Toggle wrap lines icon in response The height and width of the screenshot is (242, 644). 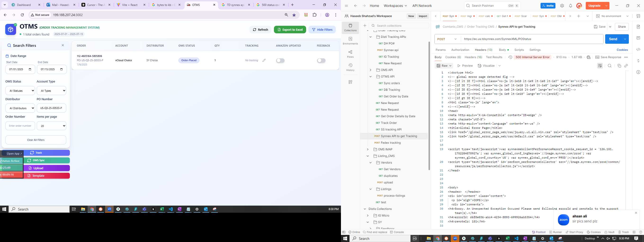[600, 66]
